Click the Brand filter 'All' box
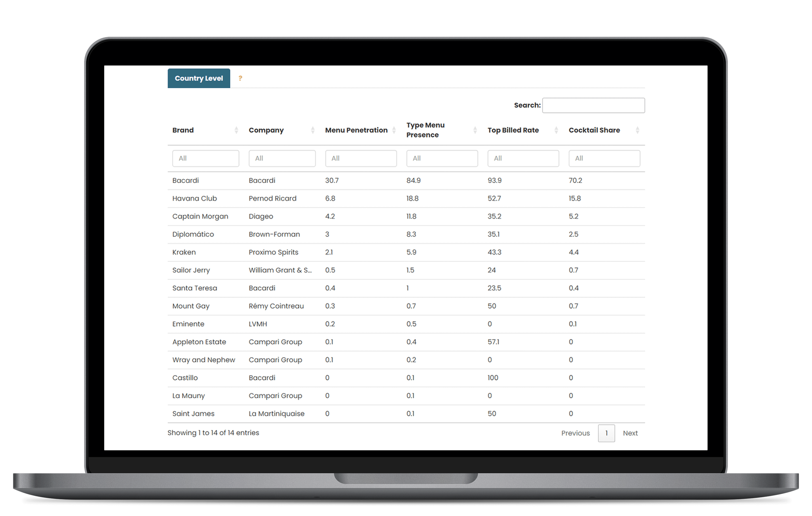This screenshot has height=516, width=812. tap(205, 158)
